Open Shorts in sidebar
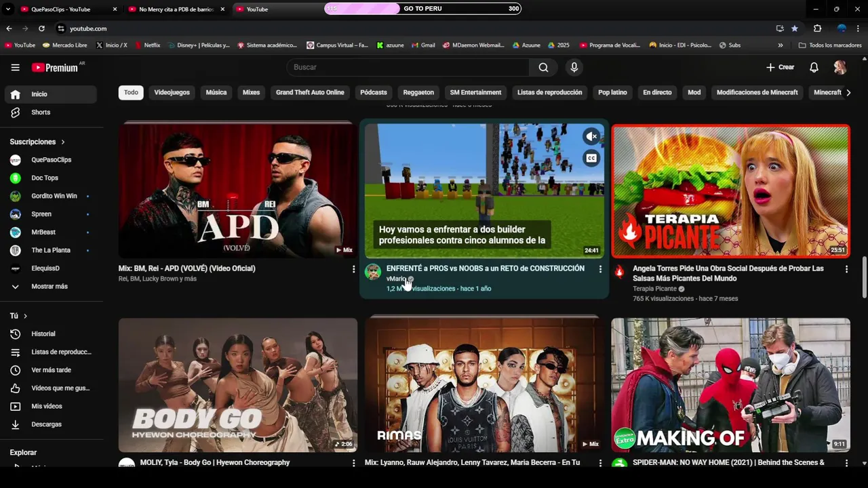 click(51, 113)
